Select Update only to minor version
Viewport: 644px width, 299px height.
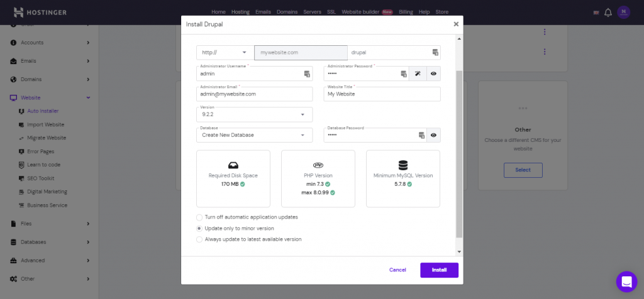[199, 229]
